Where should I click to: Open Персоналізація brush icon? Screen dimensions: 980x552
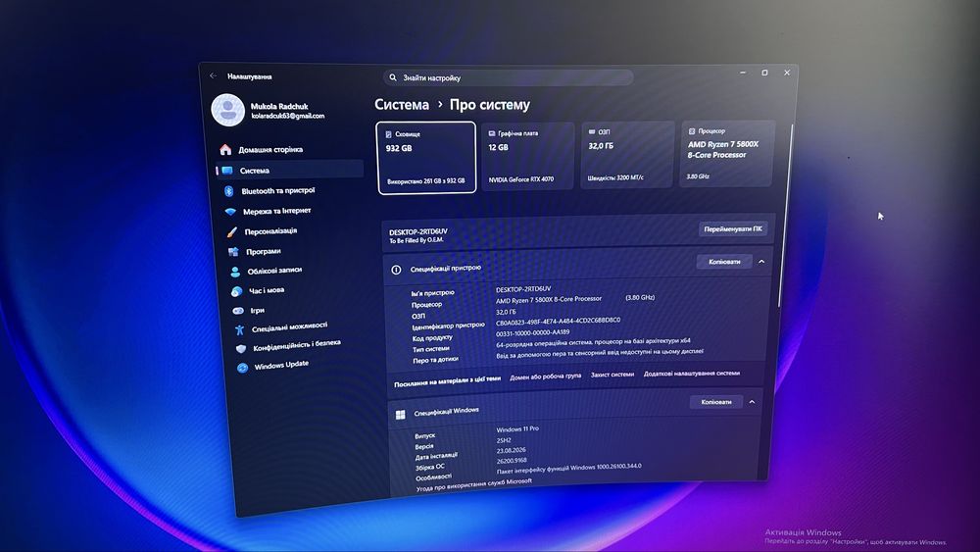(x=232, y=232)
